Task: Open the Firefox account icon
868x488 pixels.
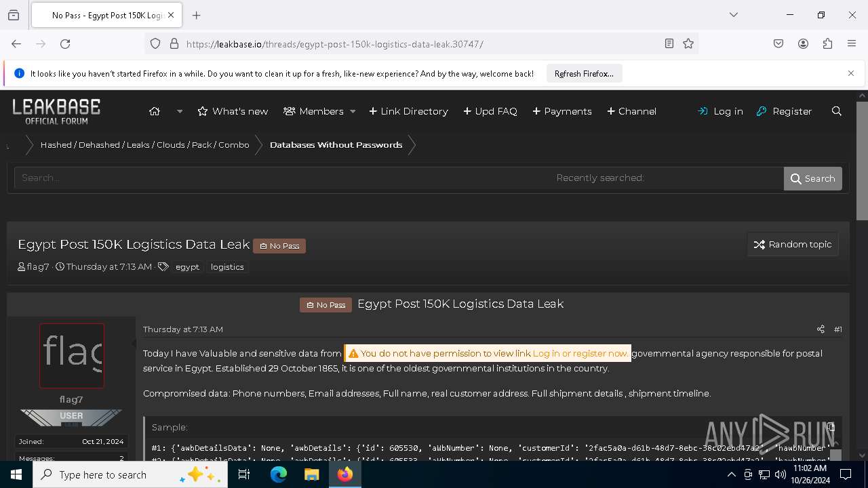Action: (x=803, y=43)
